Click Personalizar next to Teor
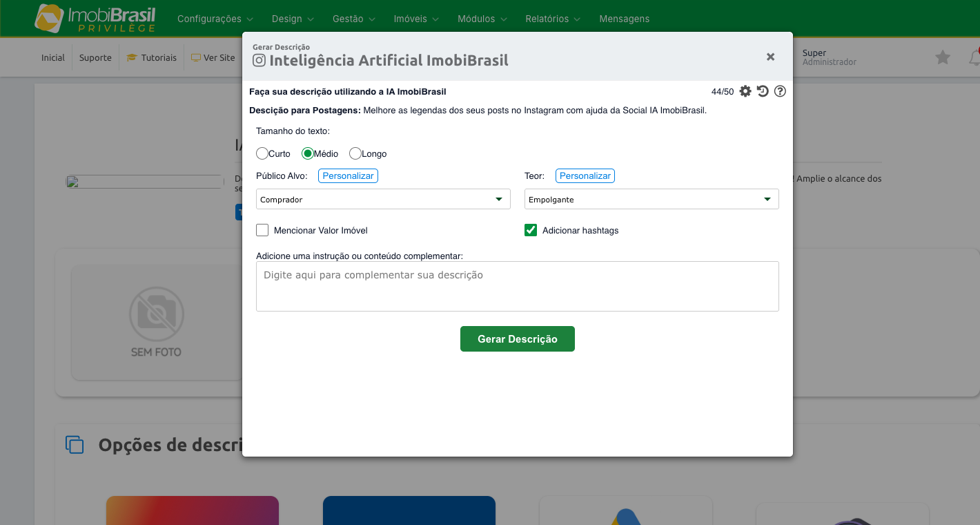The image size is (980, 525). click(585, 176)
